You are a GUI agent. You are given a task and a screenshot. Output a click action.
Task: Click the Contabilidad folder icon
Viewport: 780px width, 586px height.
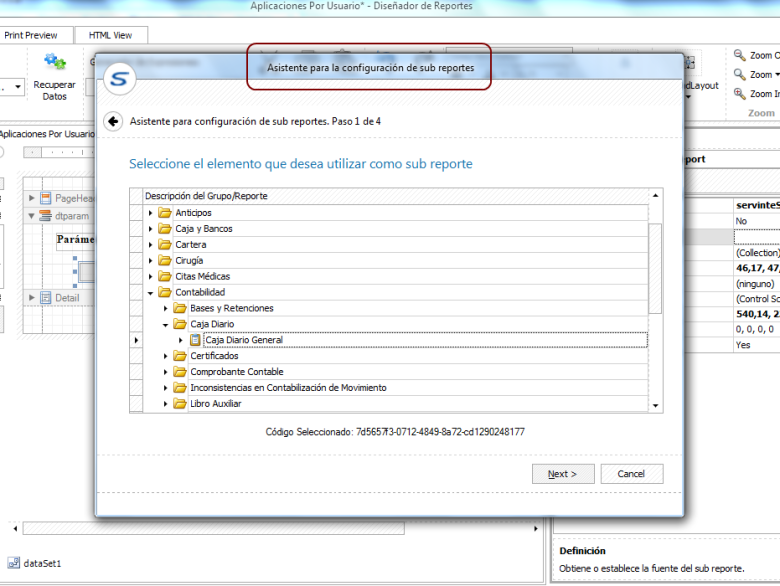pos(165,293)
